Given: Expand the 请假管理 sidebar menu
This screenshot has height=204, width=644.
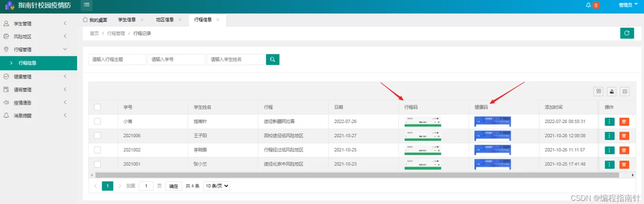Looking at the screenshot, I should (x=38, y=90).
